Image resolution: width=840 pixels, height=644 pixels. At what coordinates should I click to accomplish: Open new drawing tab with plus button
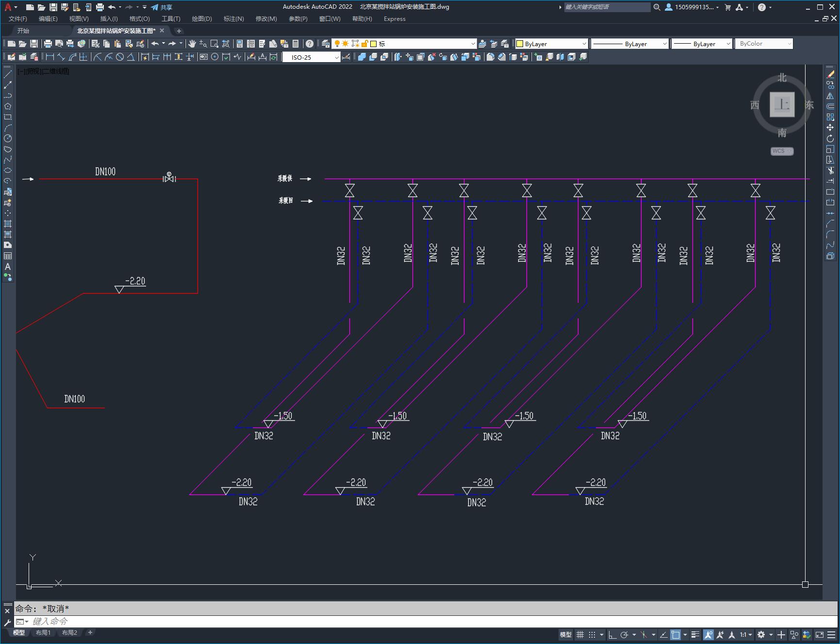(x=179, y=31)
